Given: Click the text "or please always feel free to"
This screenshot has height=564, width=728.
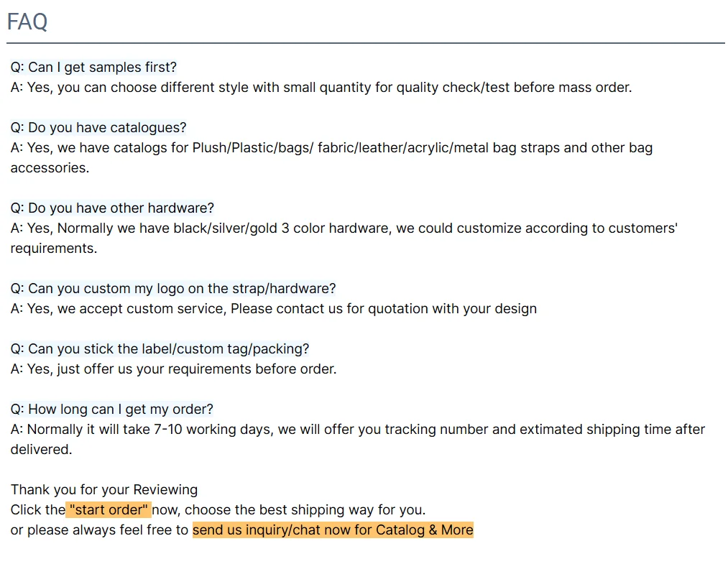Looking at the screenshot, I should pyautogui.click(x=99, y=530).
